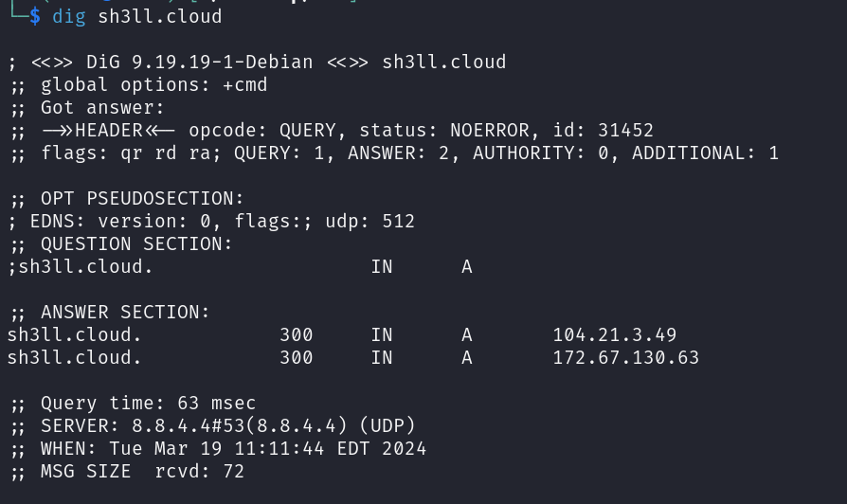Viewport: 847px width, 504px height.
Task: Click the IP address 104.21.3.49
Action: [x=614, y=335]
